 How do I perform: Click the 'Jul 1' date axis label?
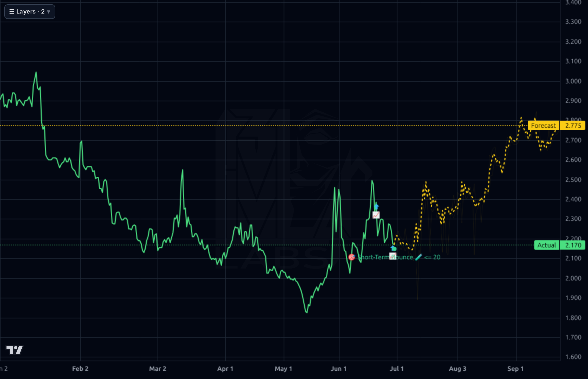pyautogui.click(x=397, y=369)
